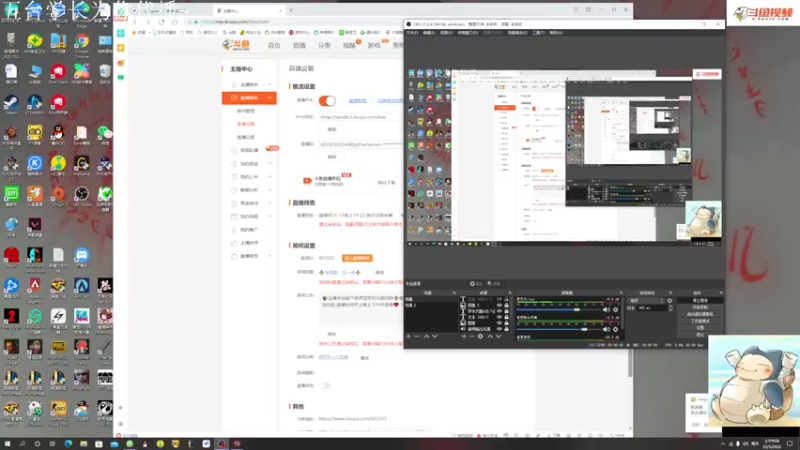The width and height of the screenshot is (800, 450).
Task: Collapse the 直播相关 sidebar section
Action: click(270, 97)
